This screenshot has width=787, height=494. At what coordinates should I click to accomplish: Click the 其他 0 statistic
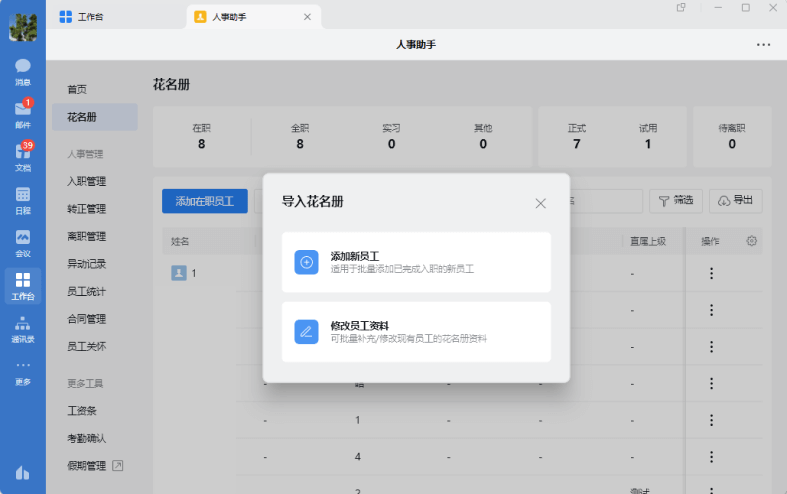(x=483, y=137)
